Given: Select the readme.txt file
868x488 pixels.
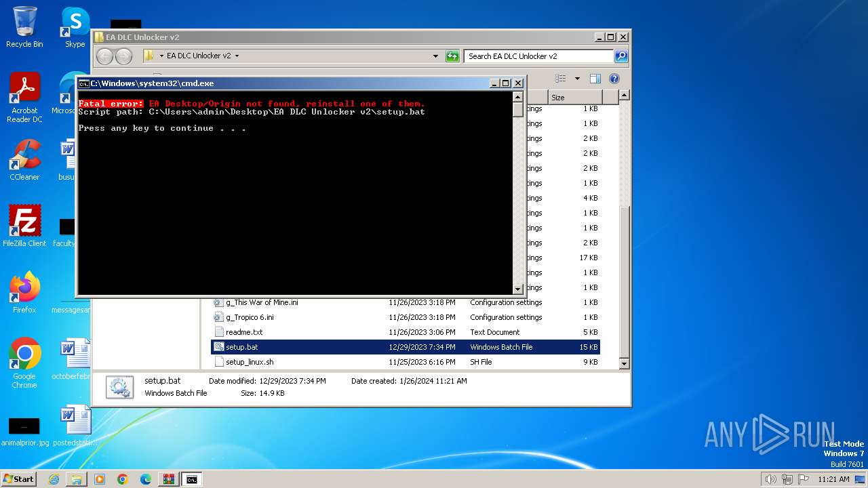Looking at the screenshot, I should pos(244,332).
